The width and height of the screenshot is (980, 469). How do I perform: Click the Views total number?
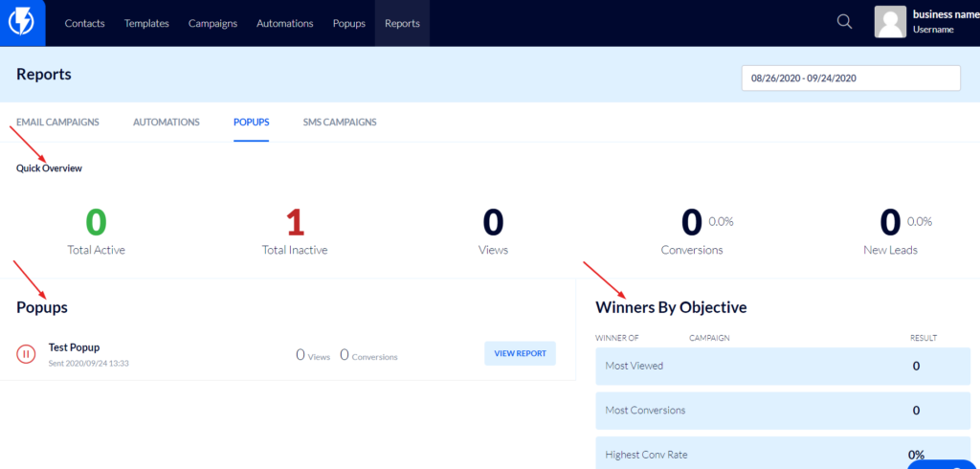click(493, 222)
